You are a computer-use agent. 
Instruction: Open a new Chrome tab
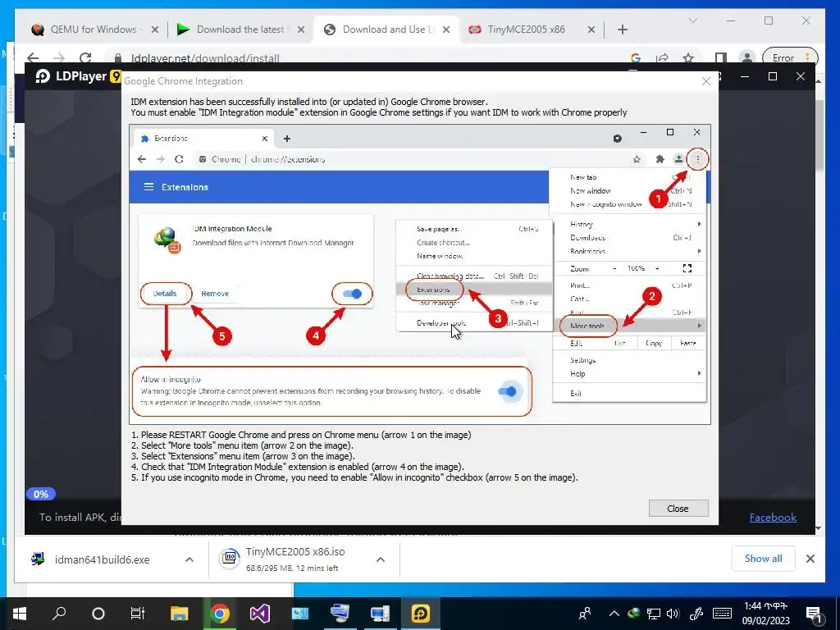pyautogui.click(x=622, y=30)
